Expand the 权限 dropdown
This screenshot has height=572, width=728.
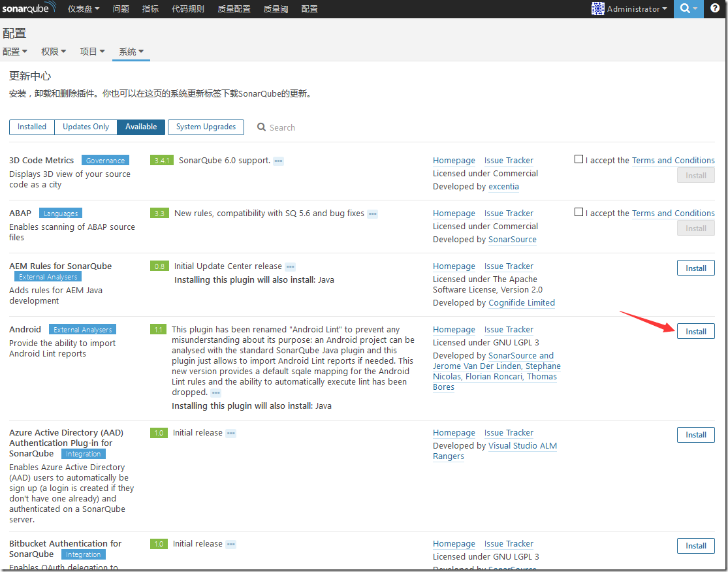(x=54, y=52)
